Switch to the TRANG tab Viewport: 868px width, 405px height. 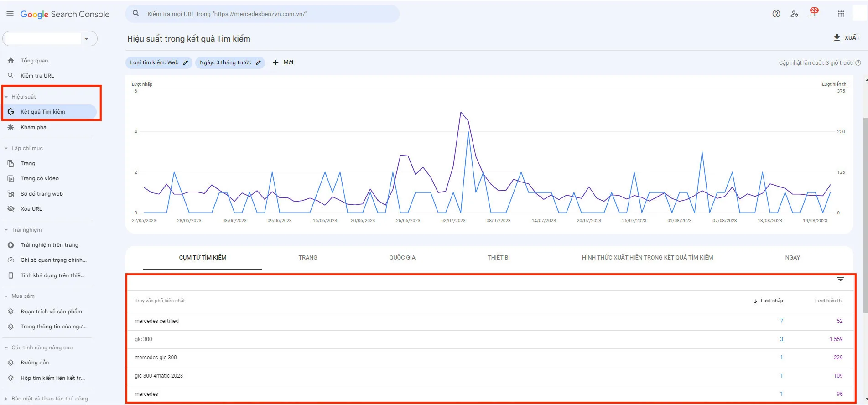[308, 258]
